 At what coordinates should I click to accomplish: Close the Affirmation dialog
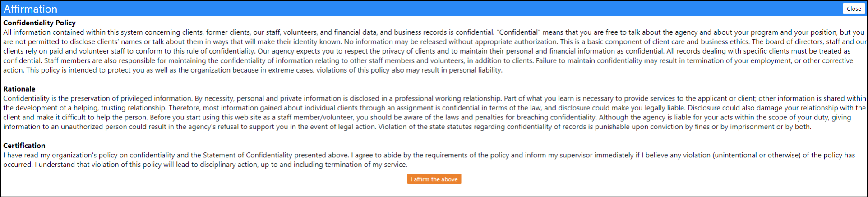(854, 9)
